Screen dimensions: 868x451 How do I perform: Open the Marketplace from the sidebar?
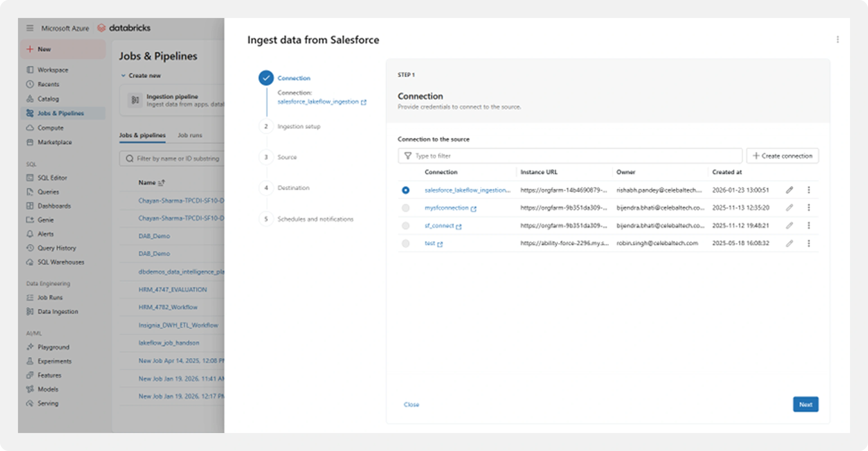click(x=55, y=142)
